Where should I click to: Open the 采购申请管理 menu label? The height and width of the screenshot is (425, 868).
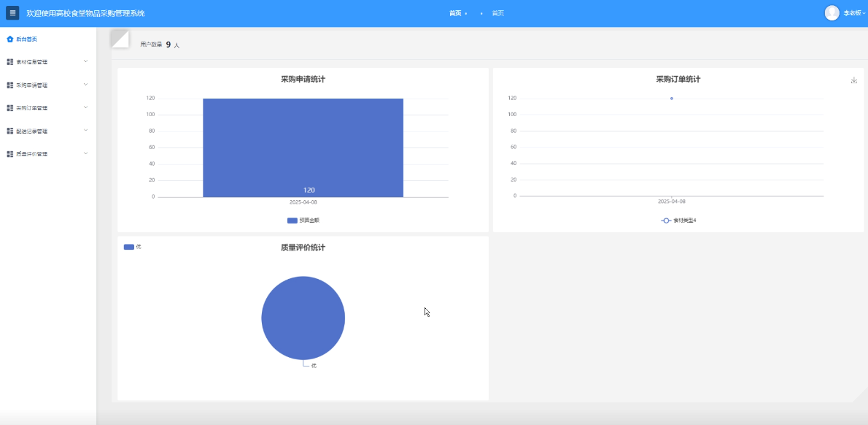(x=31, y=85)
